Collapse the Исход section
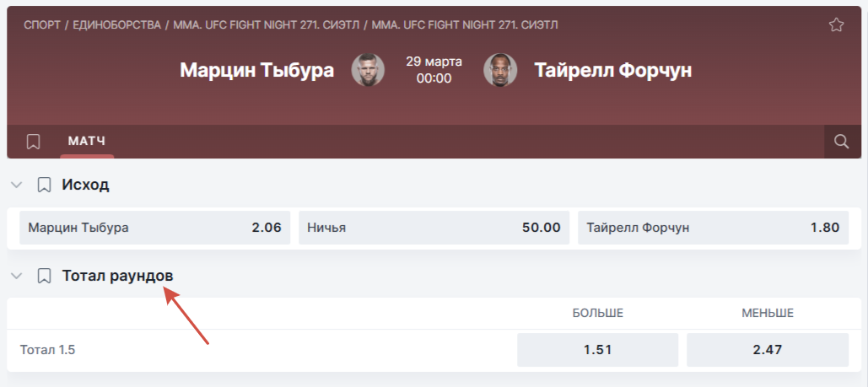The height and width of the screenshot is (387, 868). pos(17,185)
